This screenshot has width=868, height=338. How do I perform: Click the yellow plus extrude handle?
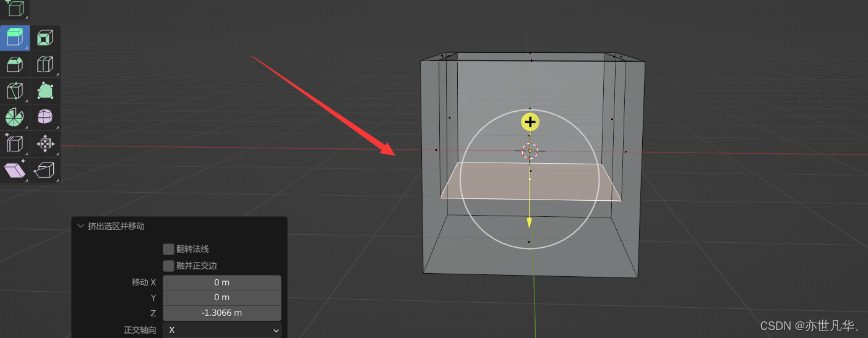pos(530,122)
